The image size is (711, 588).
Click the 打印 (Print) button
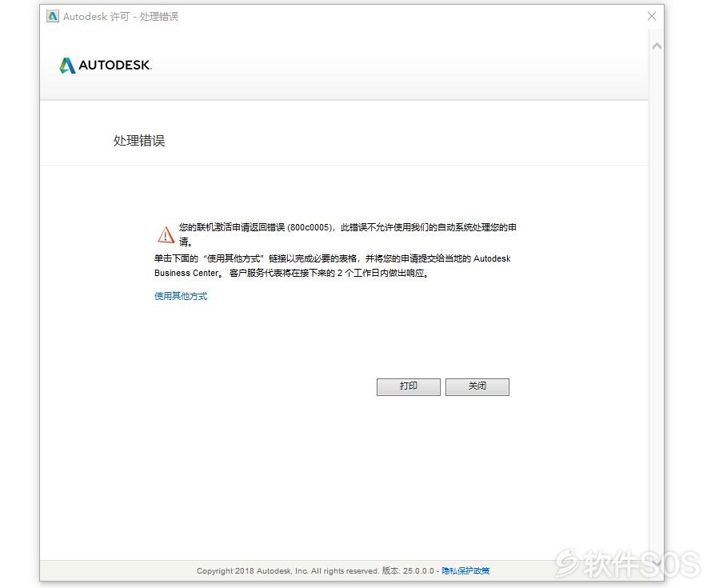coord(408,386)
